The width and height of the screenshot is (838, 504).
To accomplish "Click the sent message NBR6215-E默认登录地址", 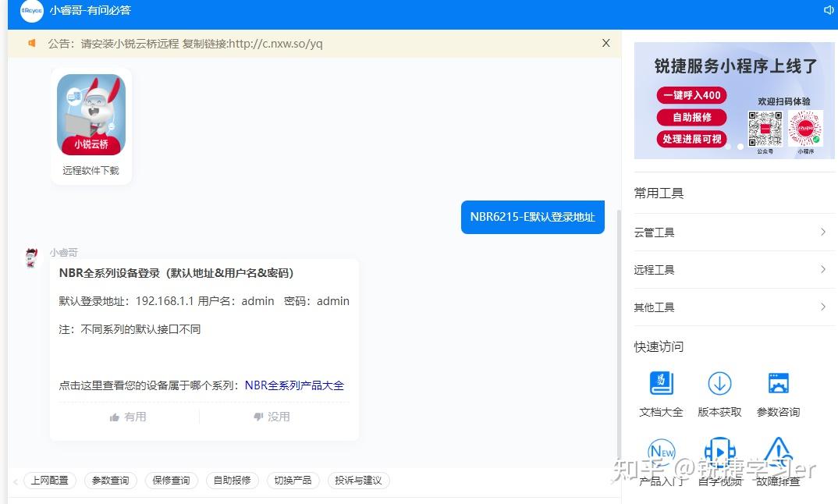I will pyautogui.click(x=533, y=217).
